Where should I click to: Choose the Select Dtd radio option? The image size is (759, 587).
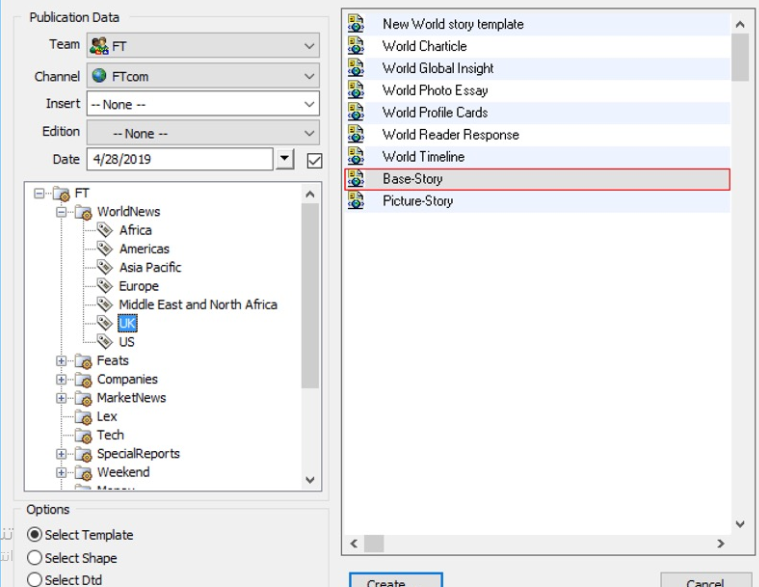35,580
